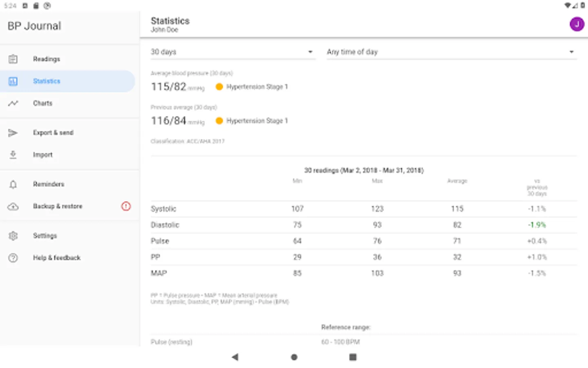This screenshot has height=368, width=588.
Task: Click the Settings gear icon
Action: (x=13, y=236)
